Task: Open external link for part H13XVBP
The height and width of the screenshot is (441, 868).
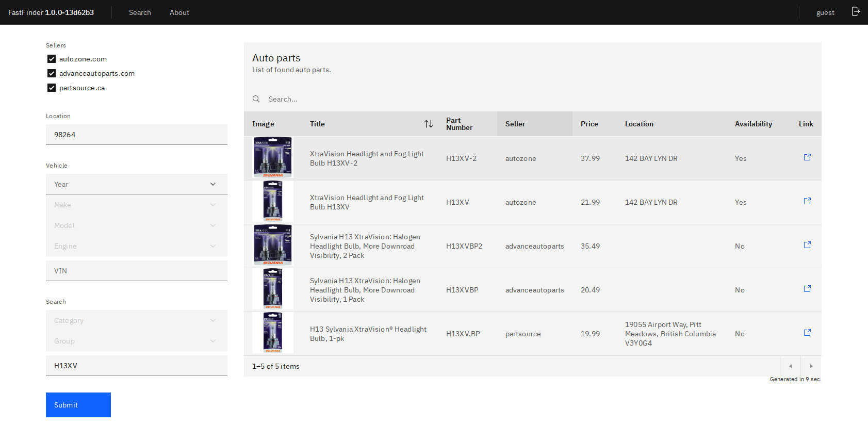Action: click(x=807, y=289)
